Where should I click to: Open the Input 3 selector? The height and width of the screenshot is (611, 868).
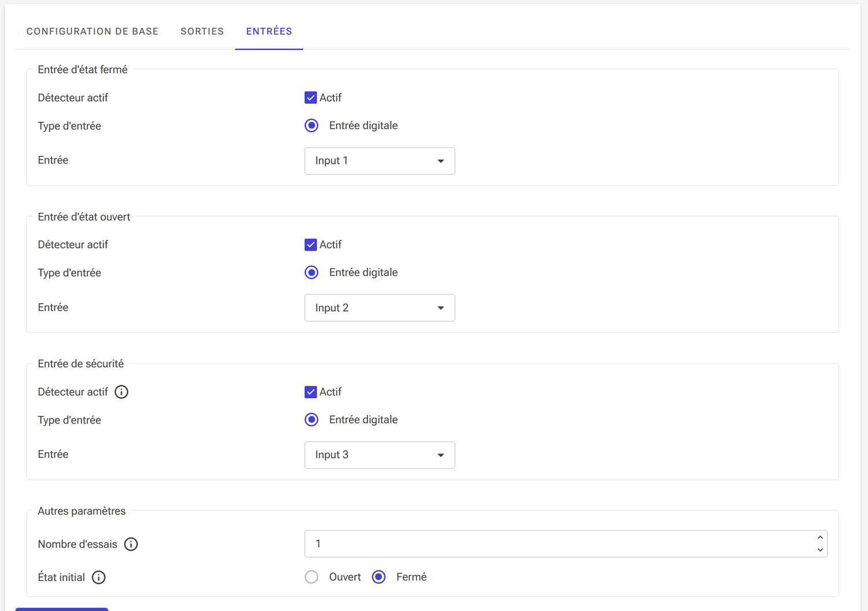380,455
